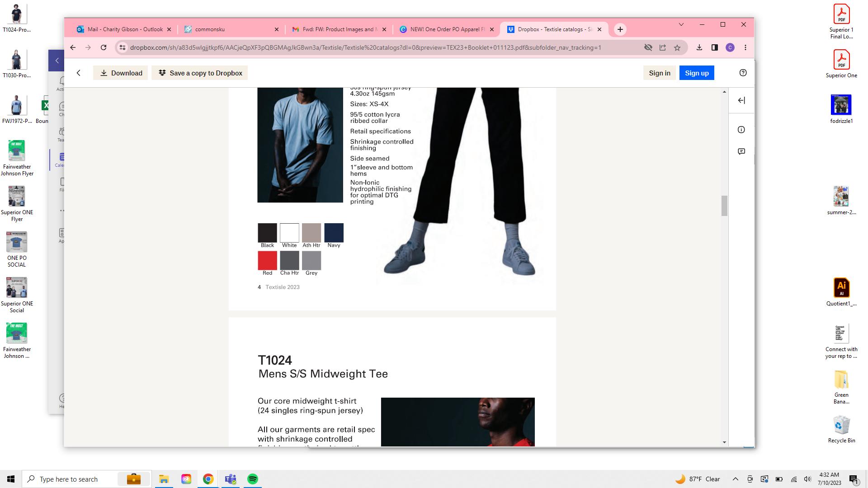The width and height of the screenshot is (868, 488).
Task: Bookmark this page with the star icon
Action: coord(677,47)
